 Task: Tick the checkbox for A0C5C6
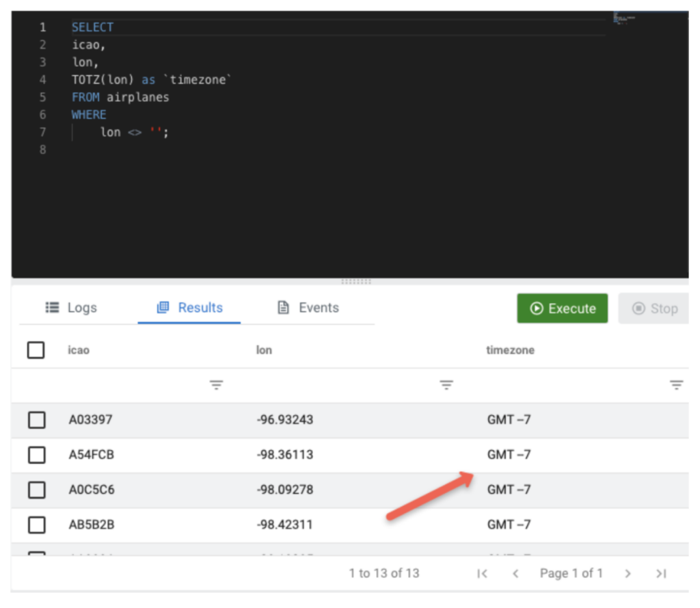[36, 490]
